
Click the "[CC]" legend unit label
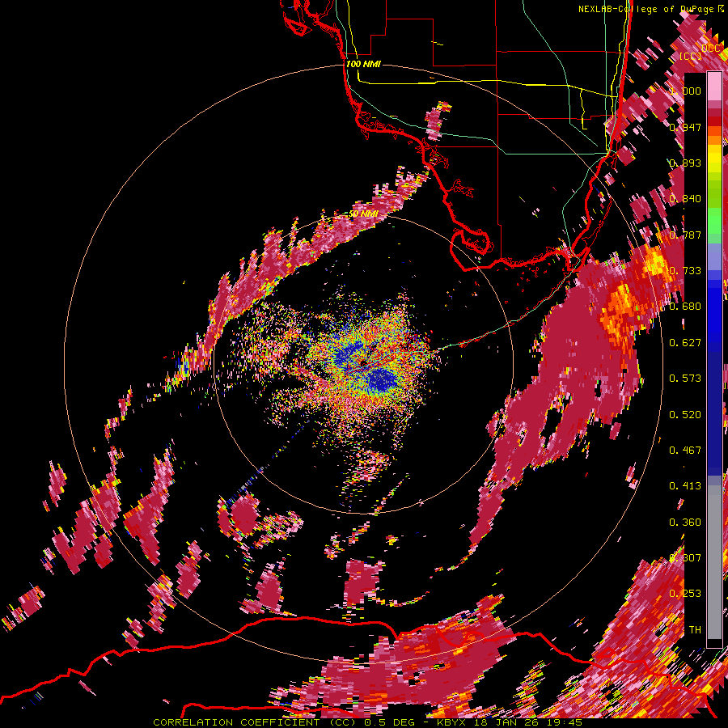click(691, 57)
